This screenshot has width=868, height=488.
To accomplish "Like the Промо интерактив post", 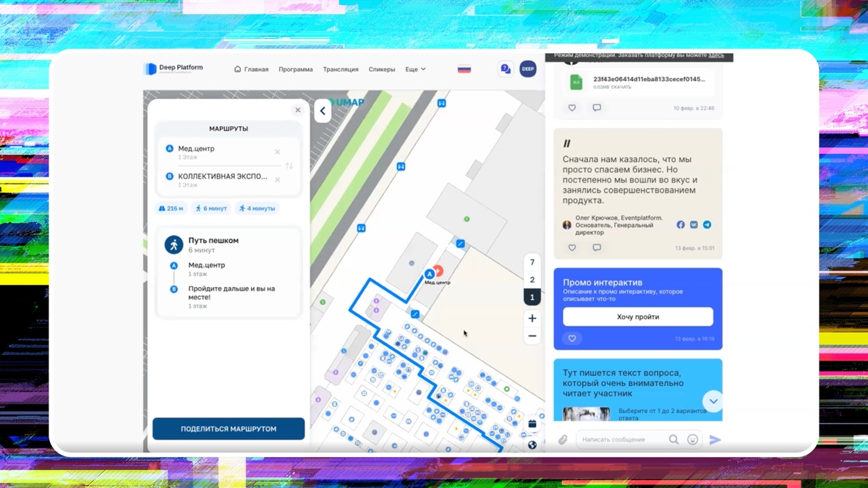I will point(572,338).
